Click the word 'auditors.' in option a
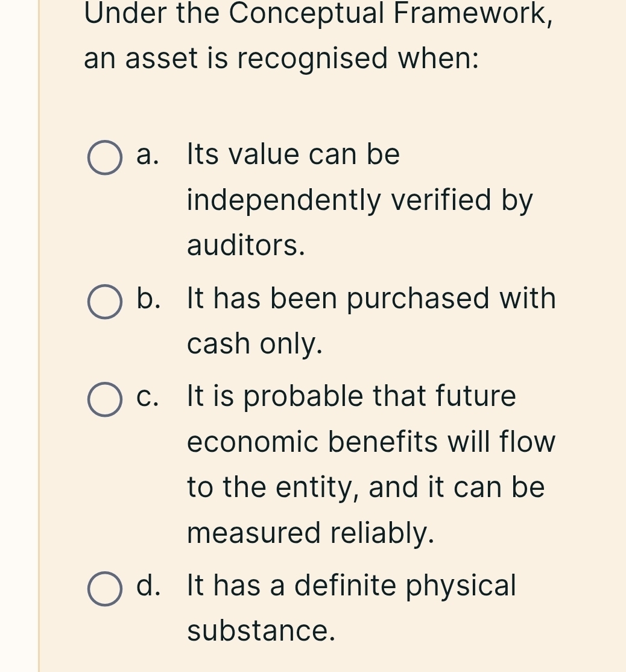This screenshot has width=626, height=672. [246, 246]
